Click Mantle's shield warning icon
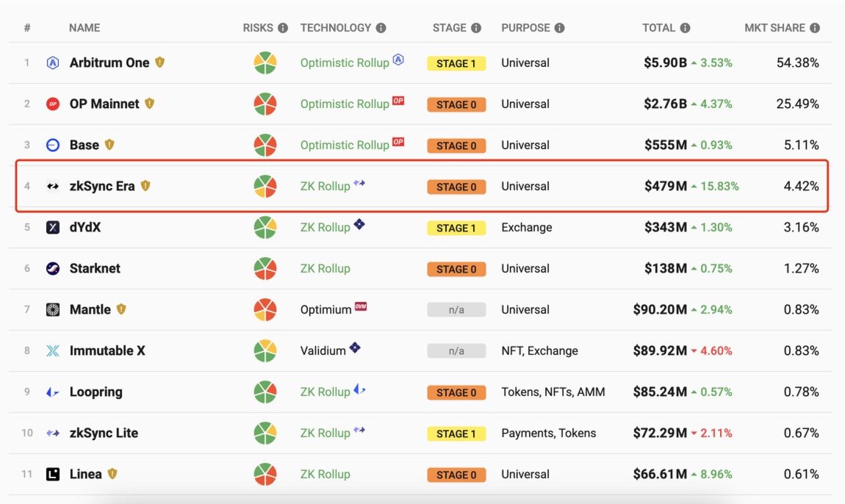Viewport: 845px width, 504px height. (x=121, y=309)
